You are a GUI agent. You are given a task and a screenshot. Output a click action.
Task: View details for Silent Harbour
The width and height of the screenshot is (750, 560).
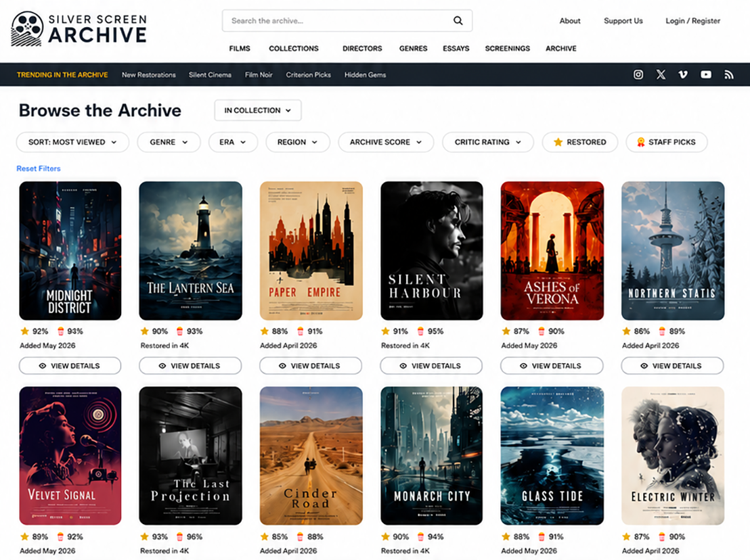[x=431, y=365]
